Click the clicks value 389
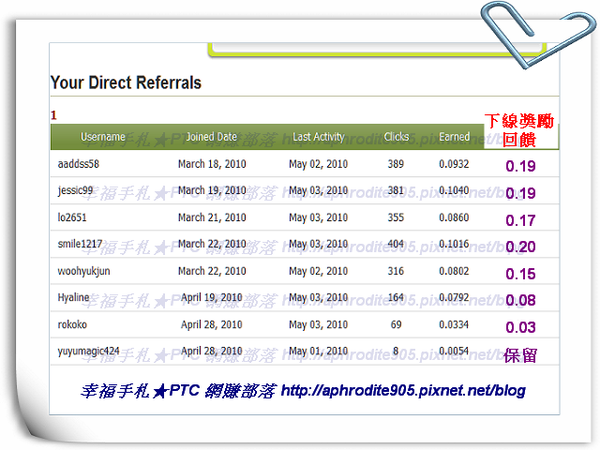Viewport: 600px width, 450px height. [x=396, y=164]
